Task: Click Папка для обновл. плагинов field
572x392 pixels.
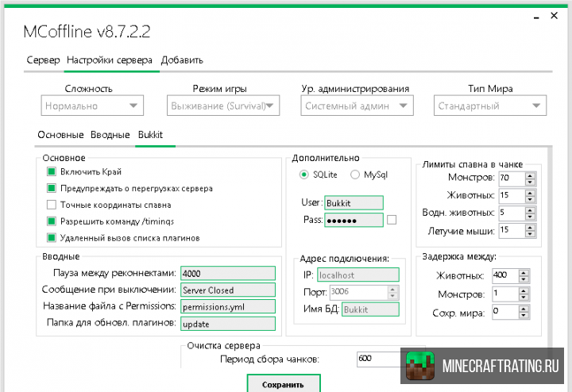Action: coord(228,324)
